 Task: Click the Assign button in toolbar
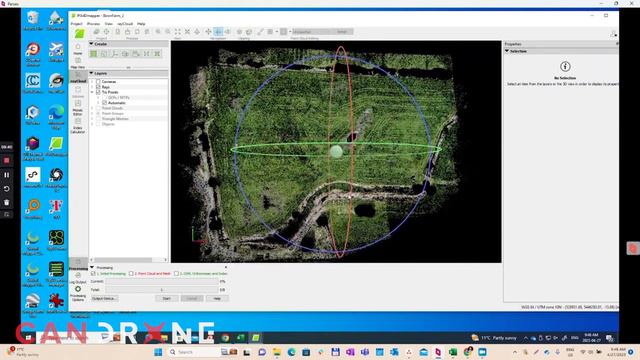(x=342, y=32)
